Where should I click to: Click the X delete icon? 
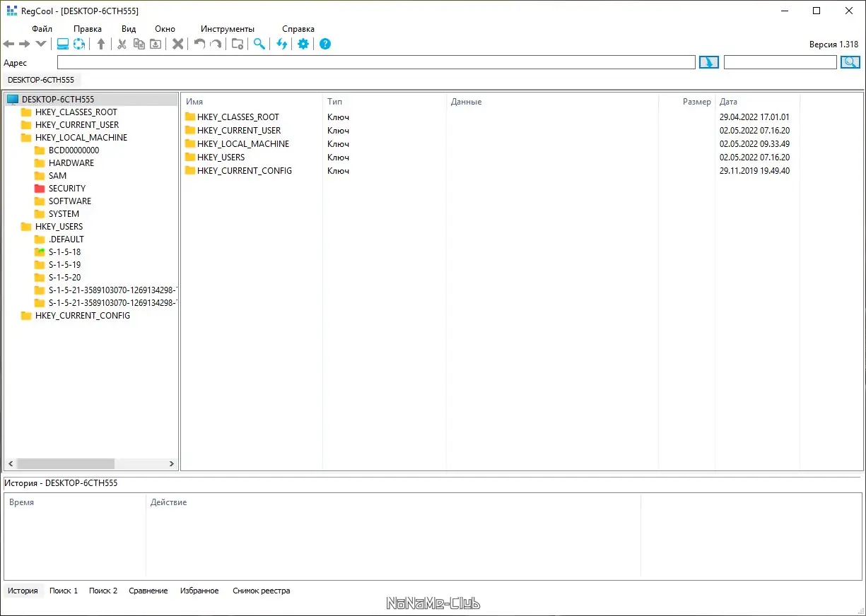coord(178,44)
